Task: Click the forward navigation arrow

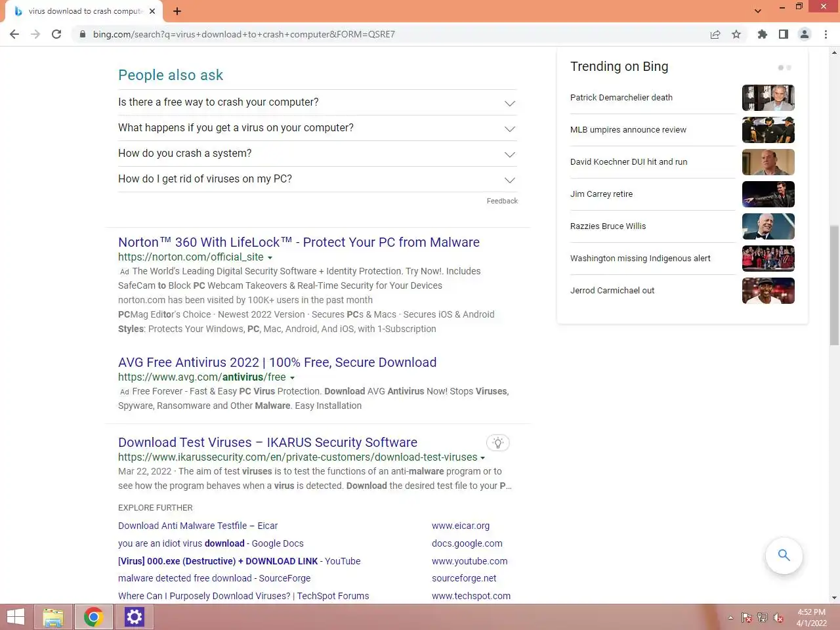Action: point(35,34)
